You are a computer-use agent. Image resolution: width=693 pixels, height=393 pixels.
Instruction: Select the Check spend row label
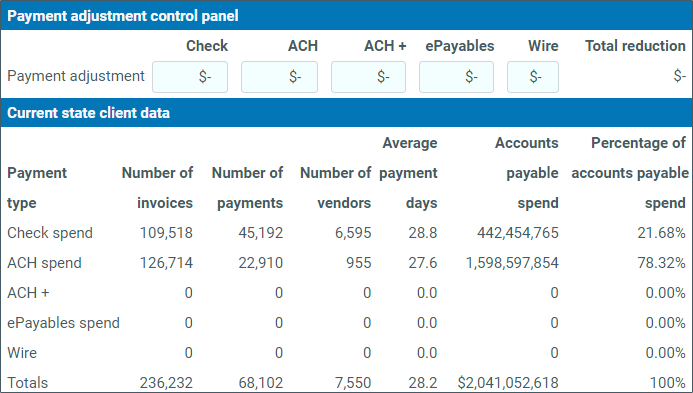tap(50, 233)
